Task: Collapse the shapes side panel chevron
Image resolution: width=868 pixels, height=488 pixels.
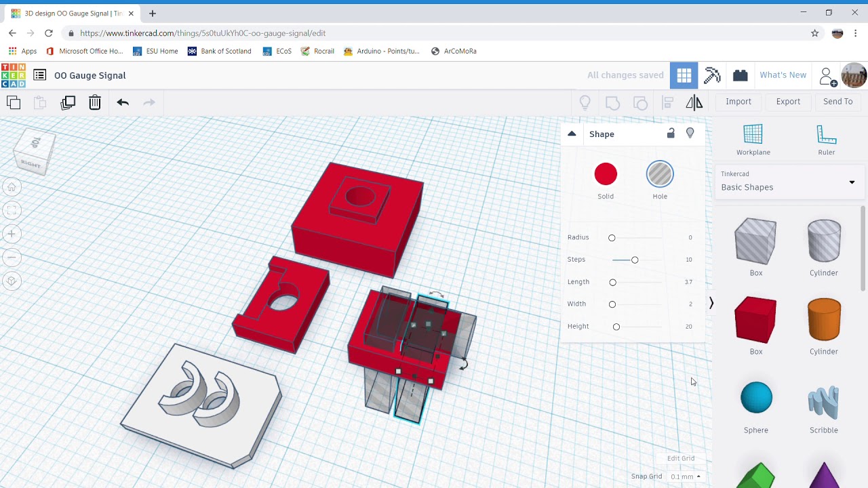Action: (711, 304)
